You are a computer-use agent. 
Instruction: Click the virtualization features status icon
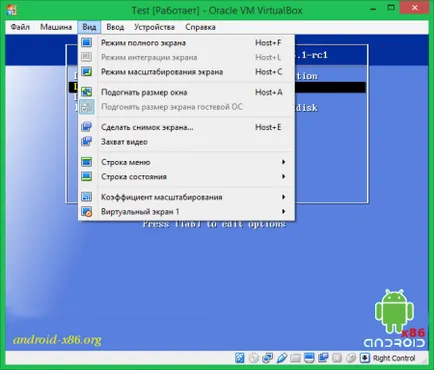click(x=337, y=358)
